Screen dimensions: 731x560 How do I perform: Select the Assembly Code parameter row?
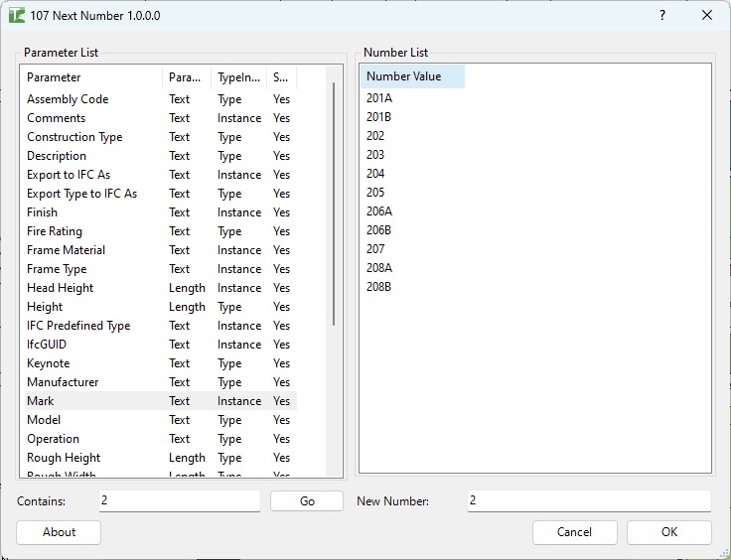pyautogui.click(x=161, y=99)
